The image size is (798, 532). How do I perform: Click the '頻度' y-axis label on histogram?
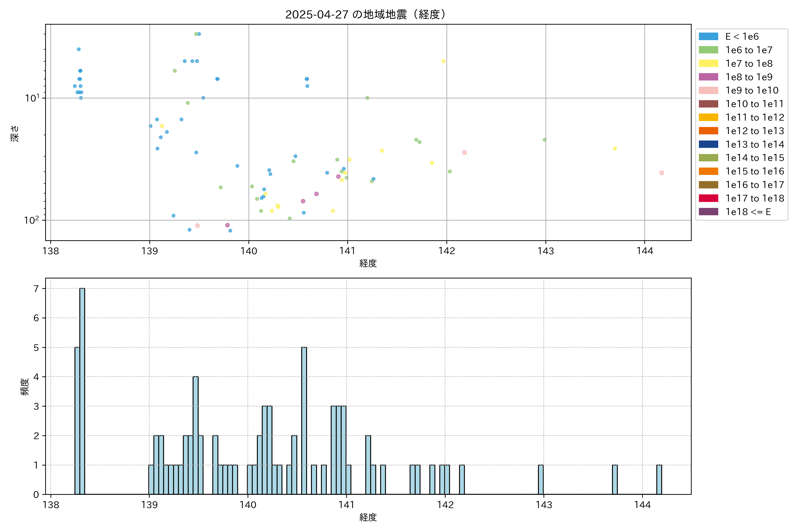point(24,387)
